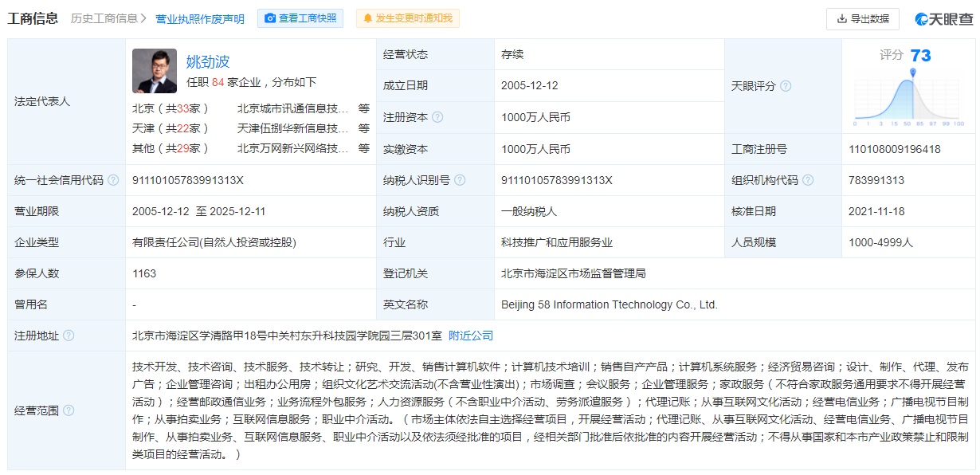
Task: Click 核准日期 value 2021-11-18
Action: click(x=878, y=211)
